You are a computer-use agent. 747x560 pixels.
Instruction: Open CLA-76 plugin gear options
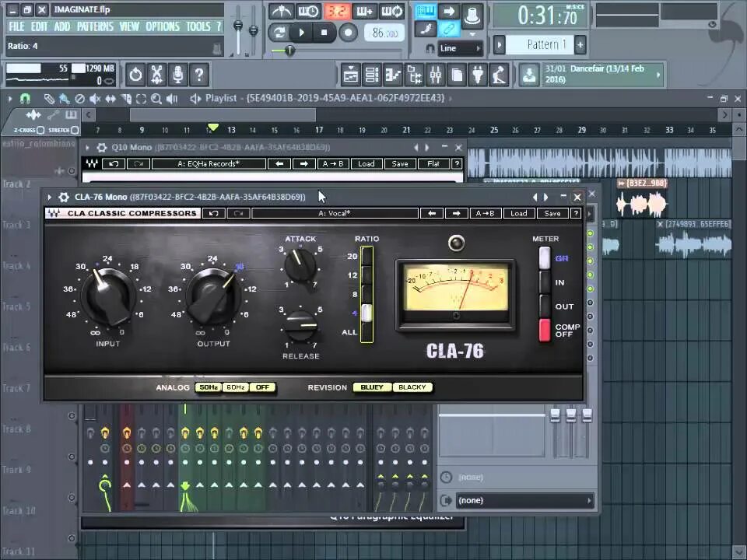(63, 197)
